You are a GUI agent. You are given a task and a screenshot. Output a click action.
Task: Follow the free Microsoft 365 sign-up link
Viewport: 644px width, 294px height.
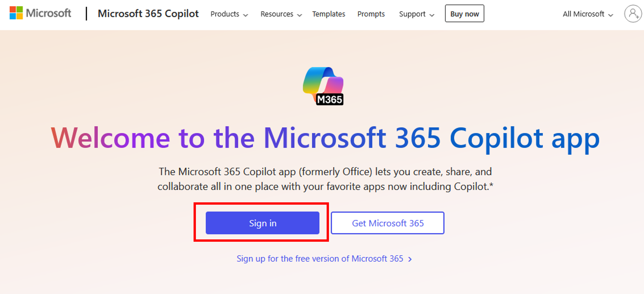point(320,259)
